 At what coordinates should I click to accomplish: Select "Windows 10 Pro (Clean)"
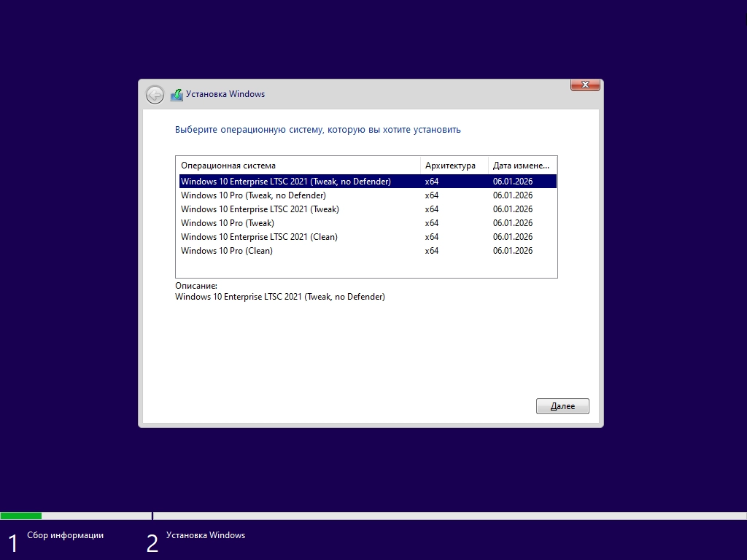tap(226, 251)
